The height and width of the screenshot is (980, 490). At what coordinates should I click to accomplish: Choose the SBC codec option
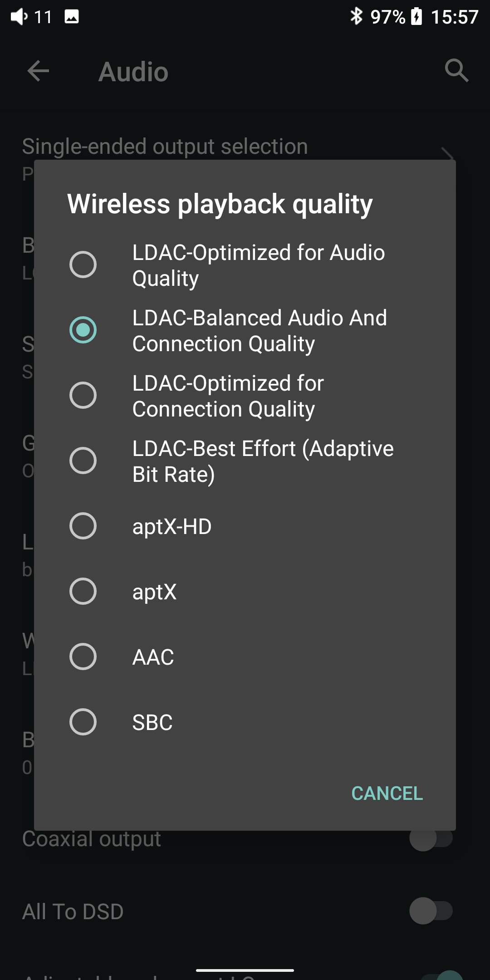pos(83,722)
